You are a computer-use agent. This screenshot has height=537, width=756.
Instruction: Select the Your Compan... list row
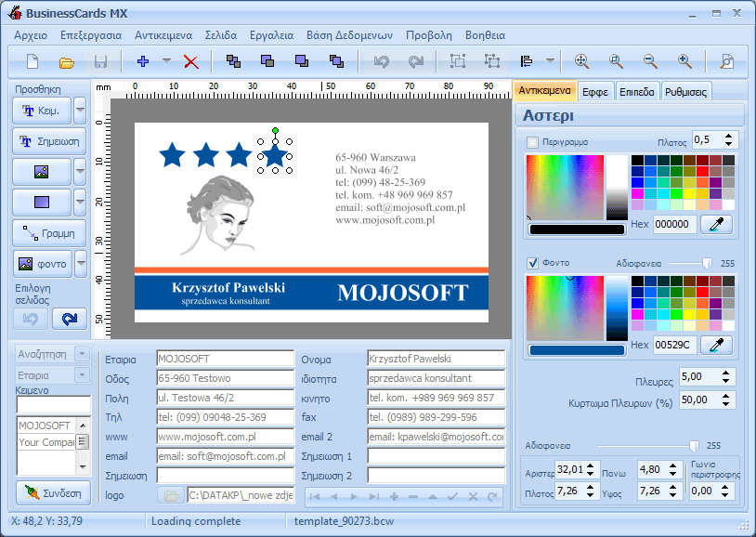[x=46, y=442]
